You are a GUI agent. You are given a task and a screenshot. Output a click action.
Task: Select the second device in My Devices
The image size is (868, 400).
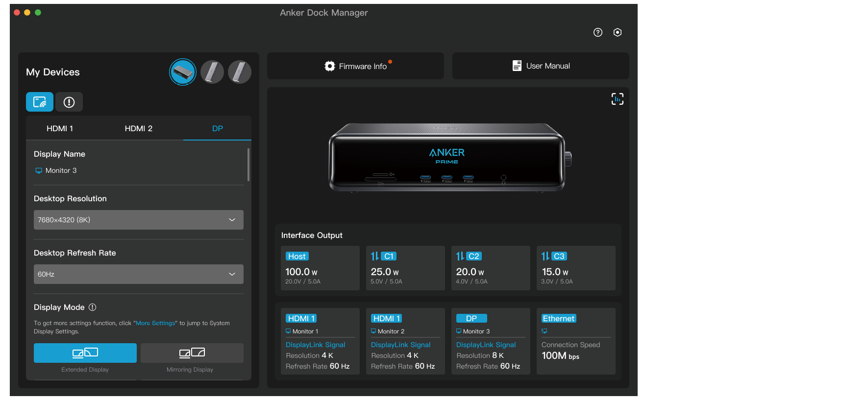tap(212, 72)
